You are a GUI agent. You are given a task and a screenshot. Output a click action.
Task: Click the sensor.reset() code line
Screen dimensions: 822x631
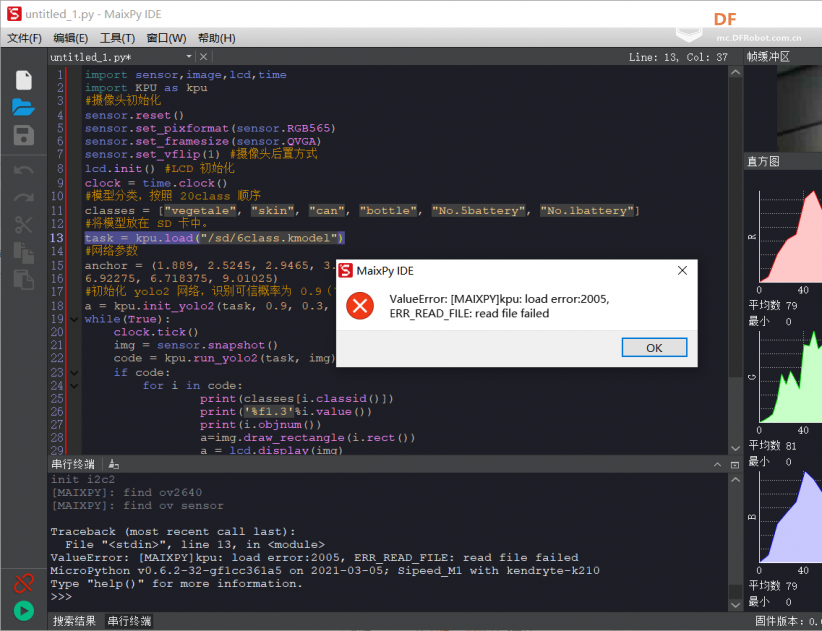(134, 115)
